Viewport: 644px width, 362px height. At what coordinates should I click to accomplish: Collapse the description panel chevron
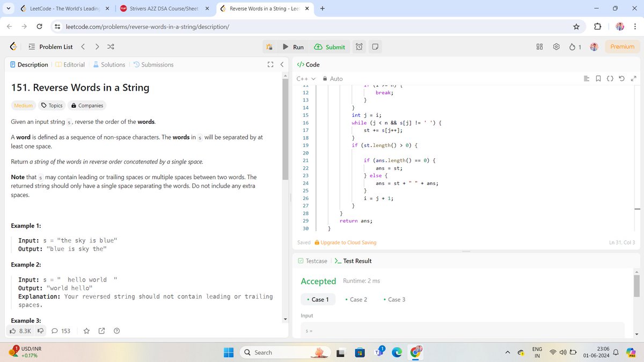pyautogui.click(x=282, y=64)
